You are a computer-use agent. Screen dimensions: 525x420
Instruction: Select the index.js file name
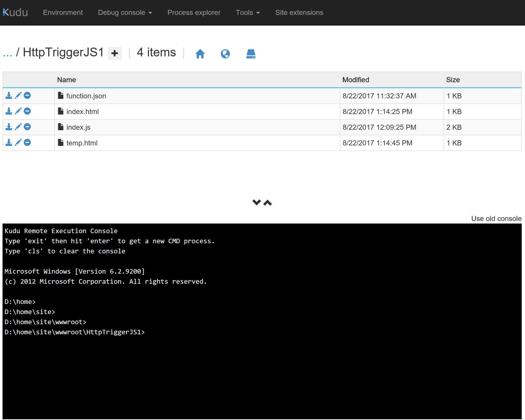[x=78, y=127]
